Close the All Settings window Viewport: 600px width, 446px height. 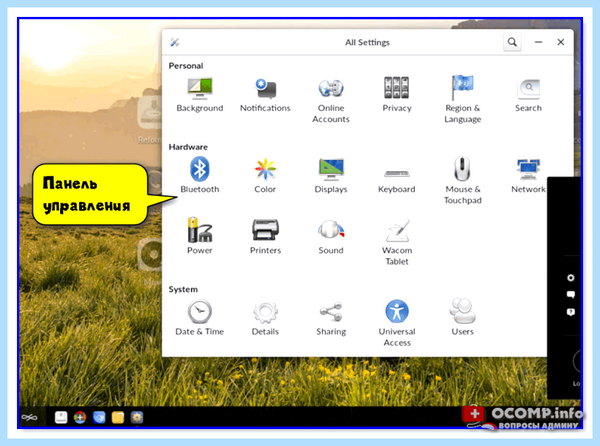point(561,42)
